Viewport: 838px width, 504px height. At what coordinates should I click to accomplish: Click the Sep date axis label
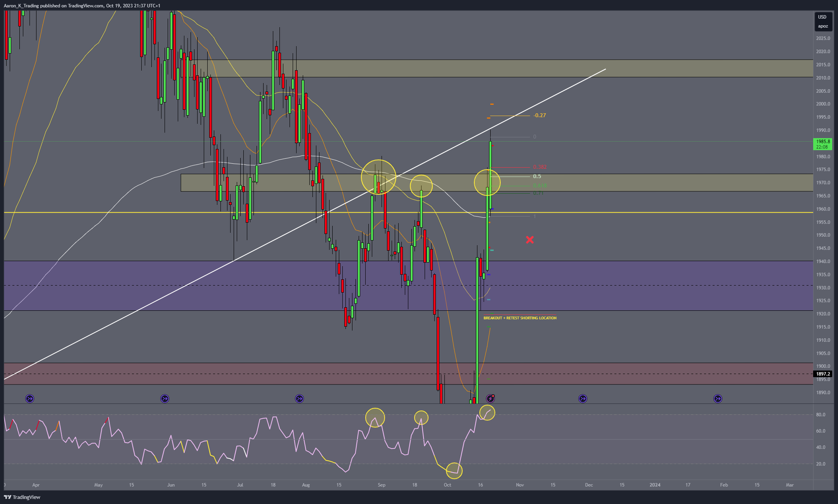382,485
